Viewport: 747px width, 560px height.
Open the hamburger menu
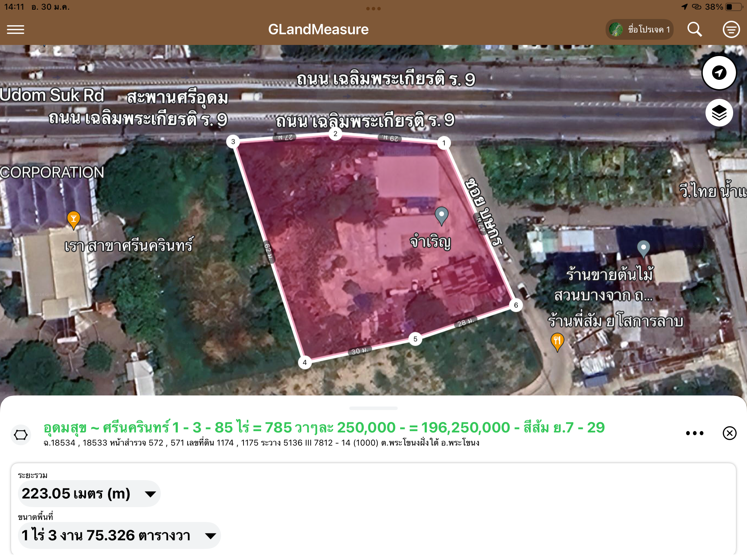[16, 30]
